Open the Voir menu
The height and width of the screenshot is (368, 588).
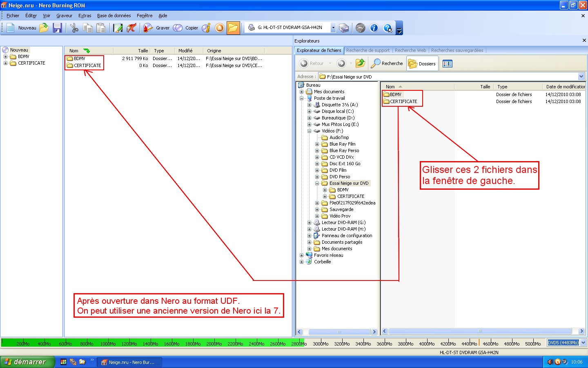tap(47, 16)
